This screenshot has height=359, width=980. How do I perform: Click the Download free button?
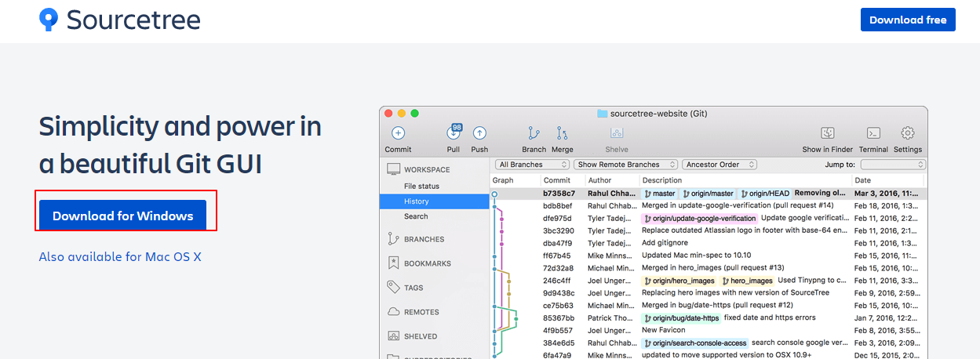908,20
